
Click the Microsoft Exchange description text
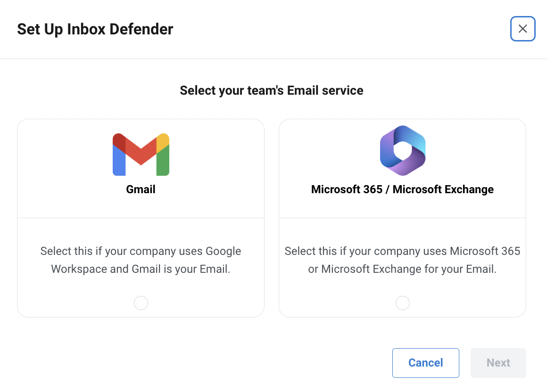point(402,260)
